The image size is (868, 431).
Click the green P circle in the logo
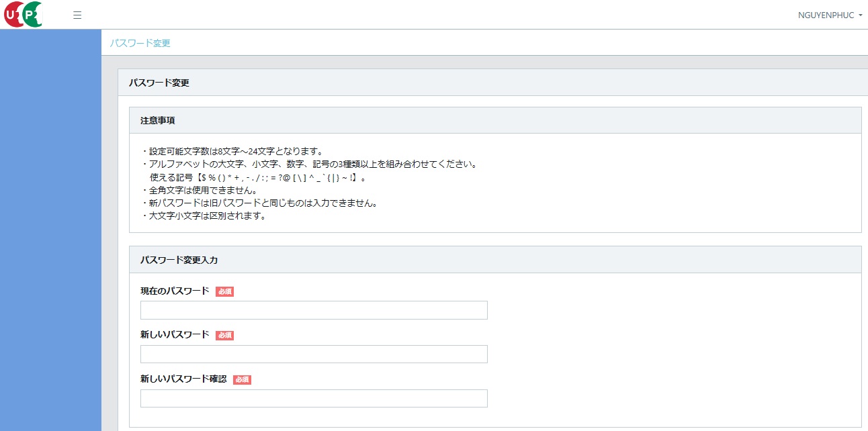pos(31,14)
